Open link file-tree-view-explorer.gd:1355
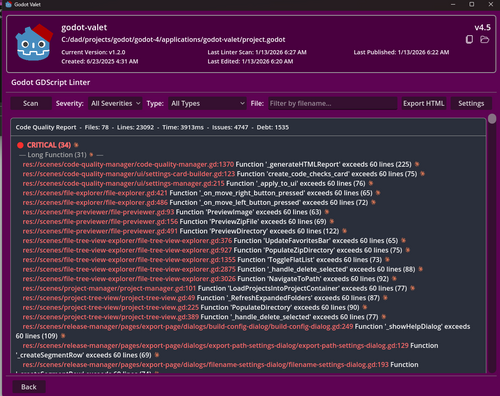The image size is (500, 396). pyautogui.click(x=129, y=260)
